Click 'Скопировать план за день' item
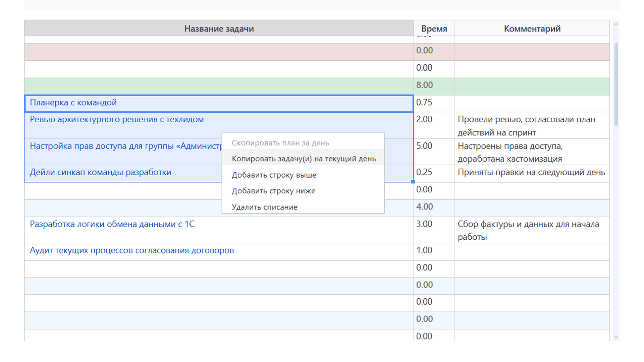This screenshot has width=644, height=362. [280, 143]
